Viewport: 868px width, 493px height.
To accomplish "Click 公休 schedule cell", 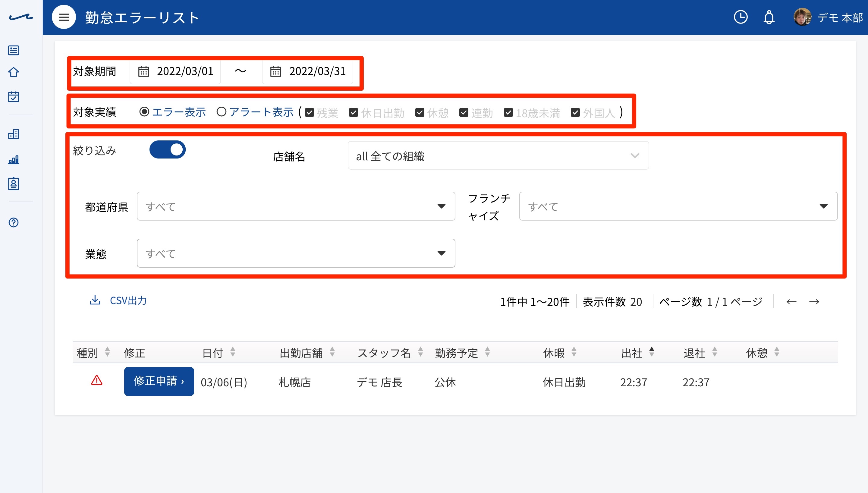I will click(x=445, y=382).
